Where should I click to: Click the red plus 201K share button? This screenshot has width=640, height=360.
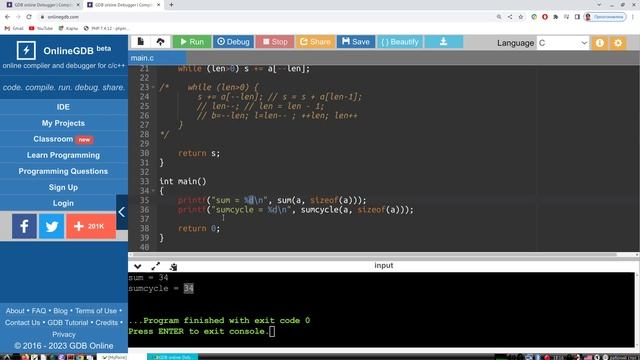click(x=91, y=226)
